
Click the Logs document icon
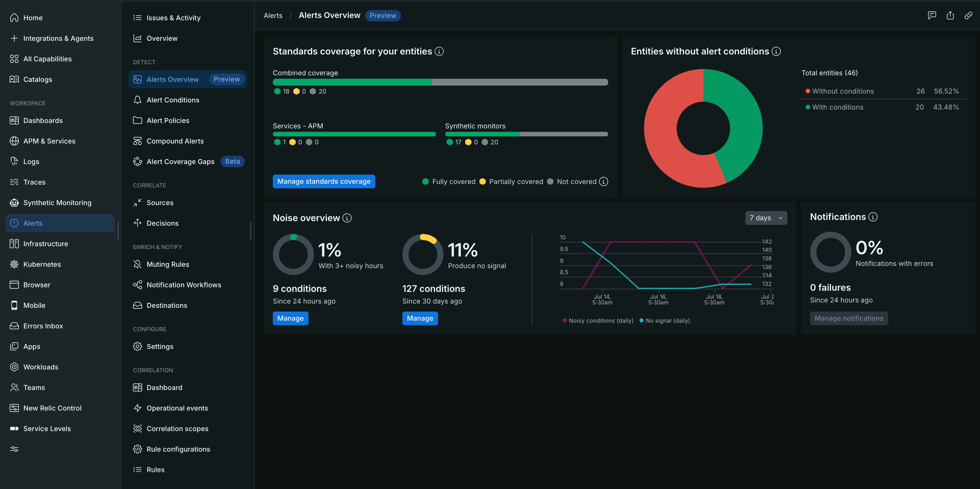(14, 161)
